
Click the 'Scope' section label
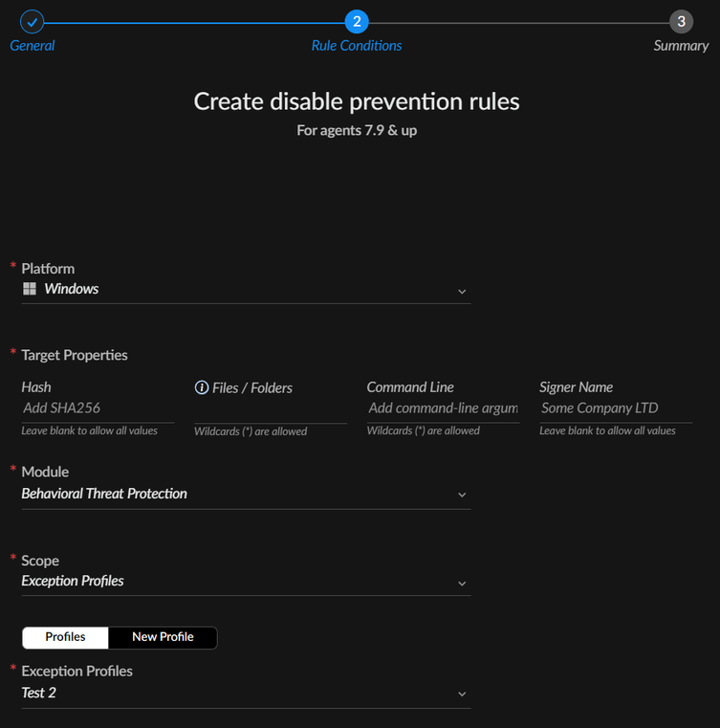[40, 561]
